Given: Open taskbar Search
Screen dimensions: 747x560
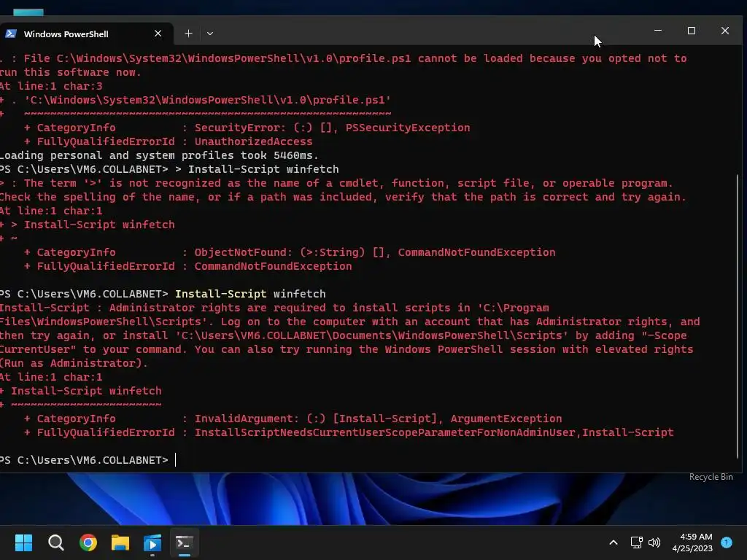Looking at the screenshot, I should 55,542.
